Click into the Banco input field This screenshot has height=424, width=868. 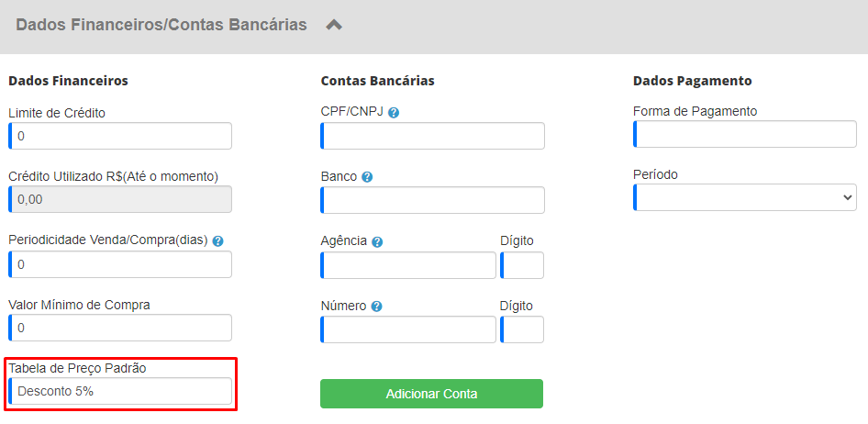pos(432,200)
